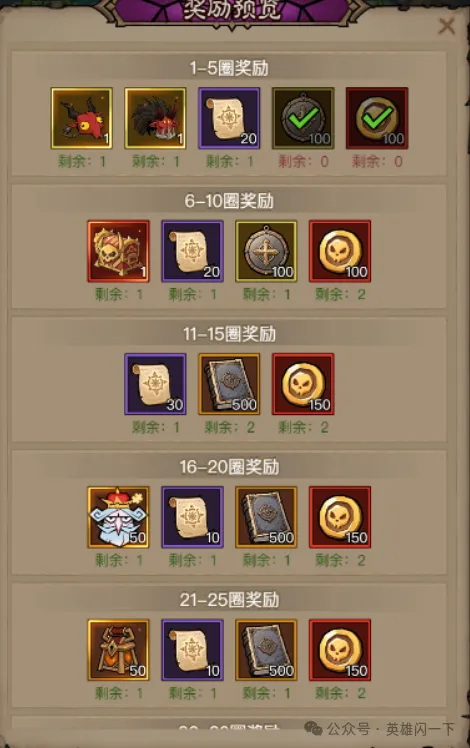Click the claimed skull coin with green checkmark

click(x=377, y=118)
